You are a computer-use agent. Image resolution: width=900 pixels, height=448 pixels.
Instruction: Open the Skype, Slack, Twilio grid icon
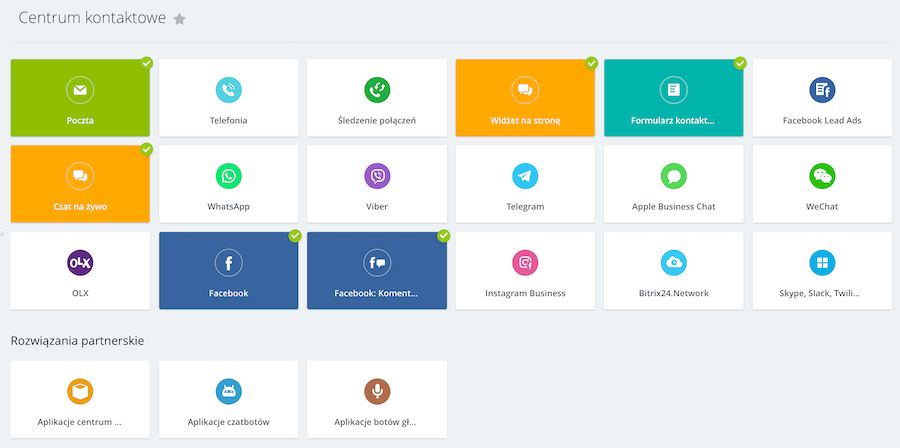click(822, 263)
